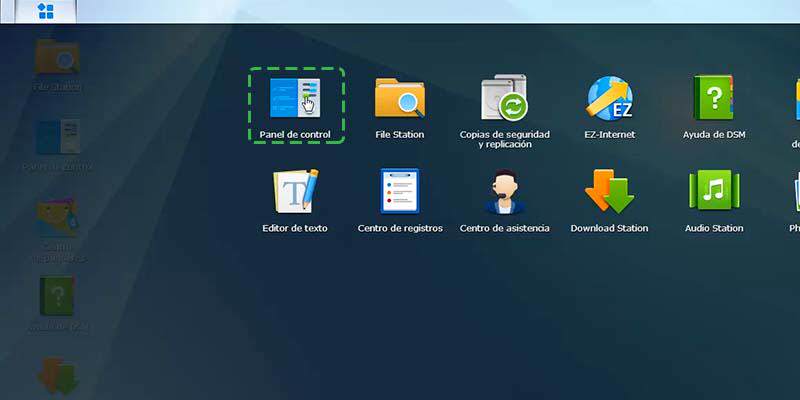The image size is (800, 400).
Task: Click the dimmed Ayuda de DSM desktop shortcut
Action: [57, 304]
